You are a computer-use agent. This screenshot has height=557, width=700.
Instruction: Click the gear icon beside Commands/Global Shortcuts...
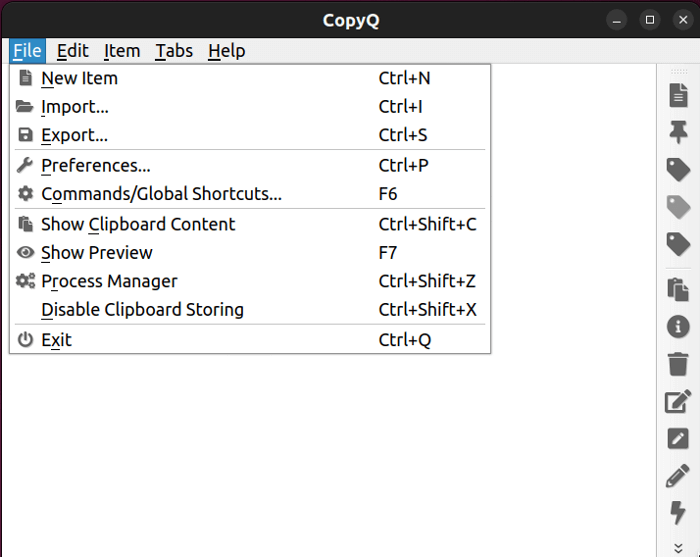click(25, 194)
